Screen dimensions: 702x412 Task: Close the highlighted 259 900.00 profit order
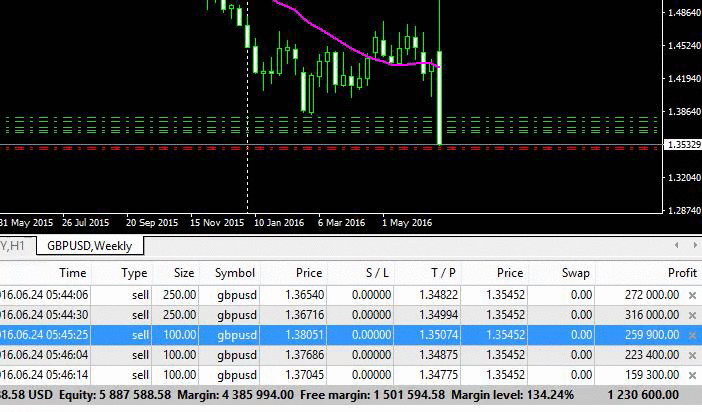[x=692, y=335]
